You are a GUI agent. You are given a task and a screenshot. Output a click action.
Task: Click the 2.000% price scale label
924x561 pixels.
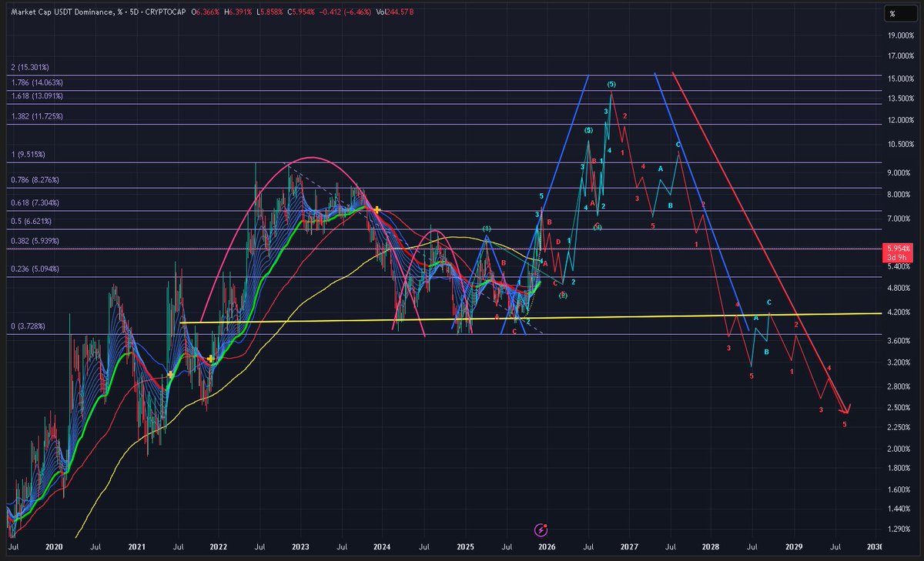899,449
